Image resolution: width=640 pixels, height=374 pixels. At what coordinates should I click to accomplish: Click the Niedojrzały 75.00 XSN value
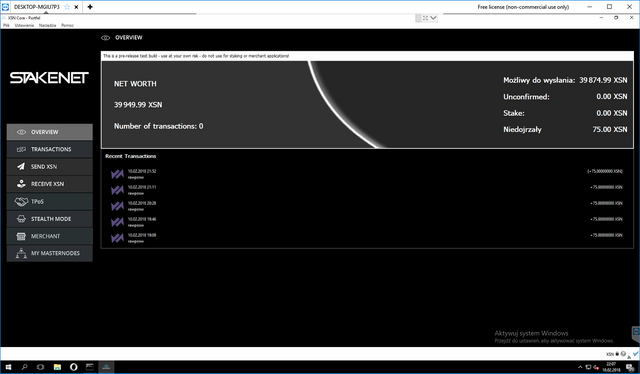[610, 129]
